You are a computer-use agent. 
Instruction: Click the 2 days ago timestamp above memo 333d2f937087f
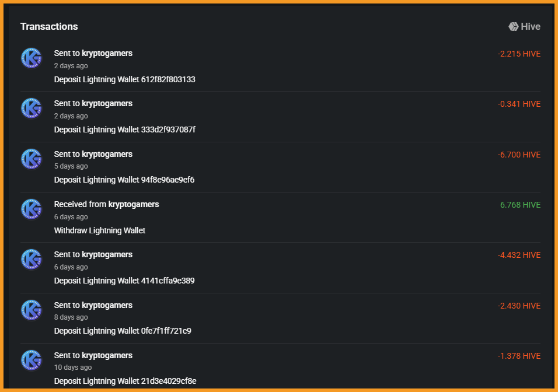click(71, 116)
